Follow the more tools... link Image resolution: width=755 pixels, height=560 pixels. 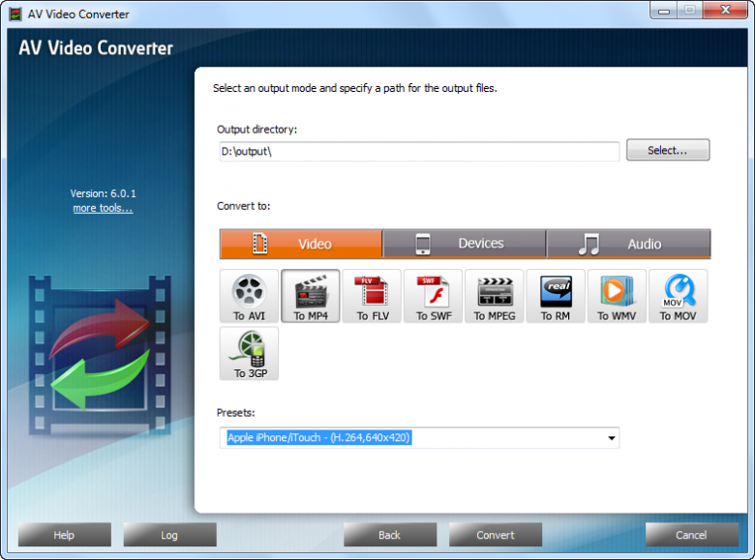point(103,208)
